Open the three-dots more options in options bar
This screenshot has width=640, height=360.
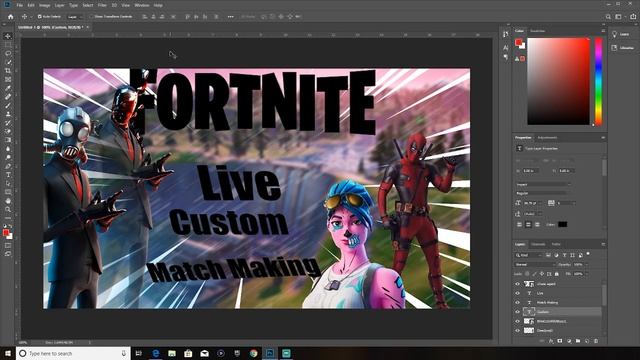[x=231, y=17]
